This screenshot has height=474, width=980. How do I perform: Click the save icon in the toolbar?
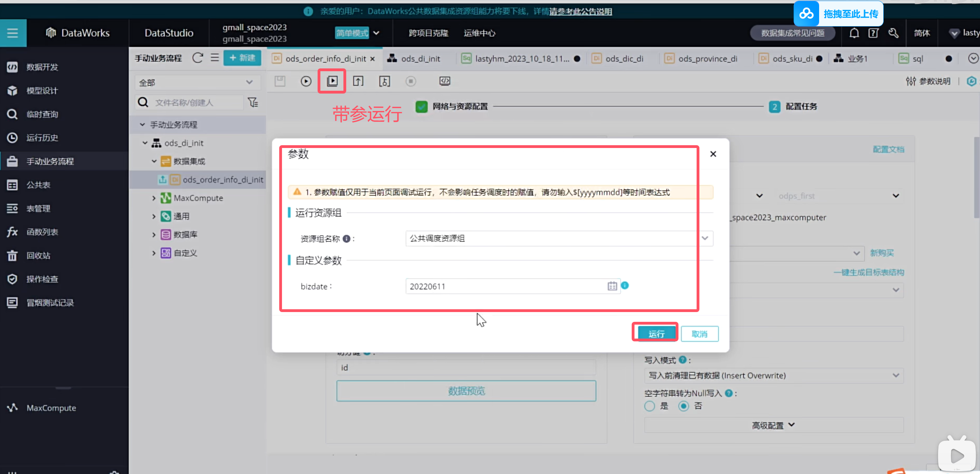tap(280, 81)
